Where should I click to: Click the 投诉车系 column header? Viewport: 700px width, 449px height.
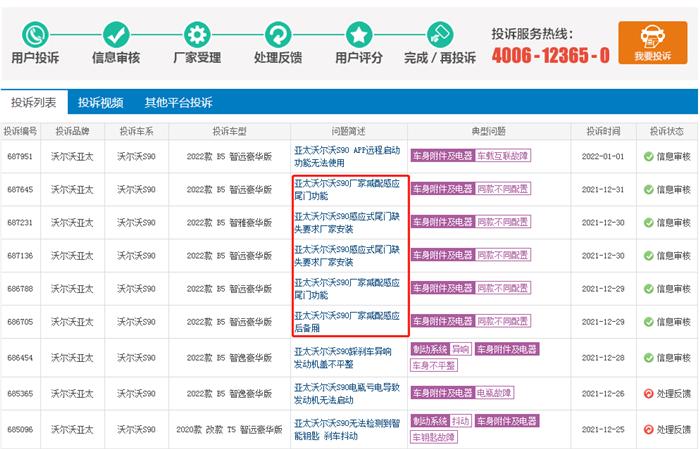tap(137, 131)
